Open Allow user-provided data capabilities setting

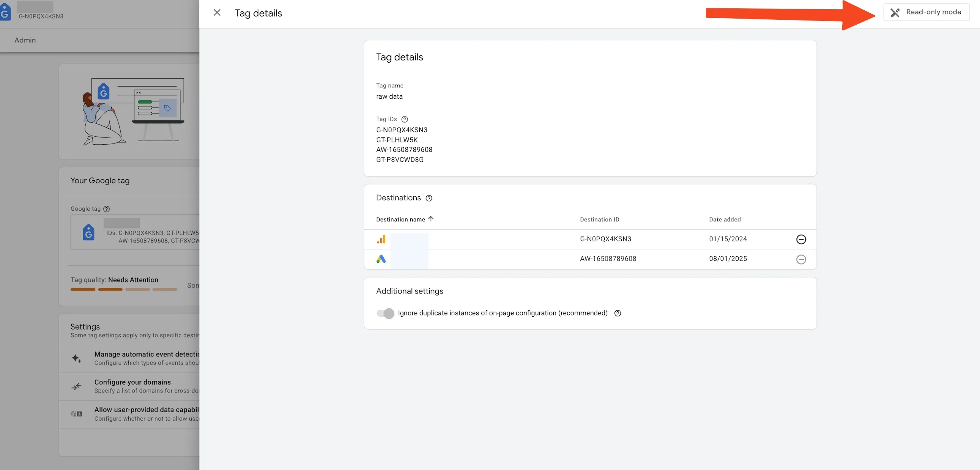pos(129,414)
